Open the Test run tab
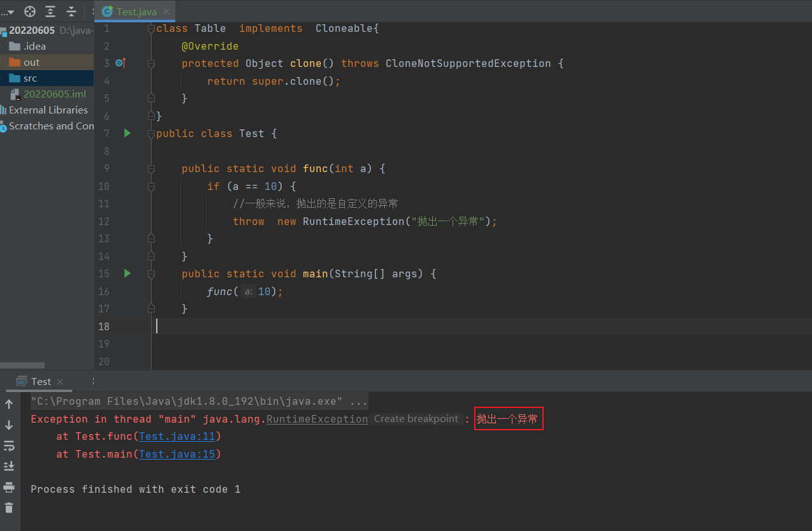812x531 pixels. tap(41, 381)
